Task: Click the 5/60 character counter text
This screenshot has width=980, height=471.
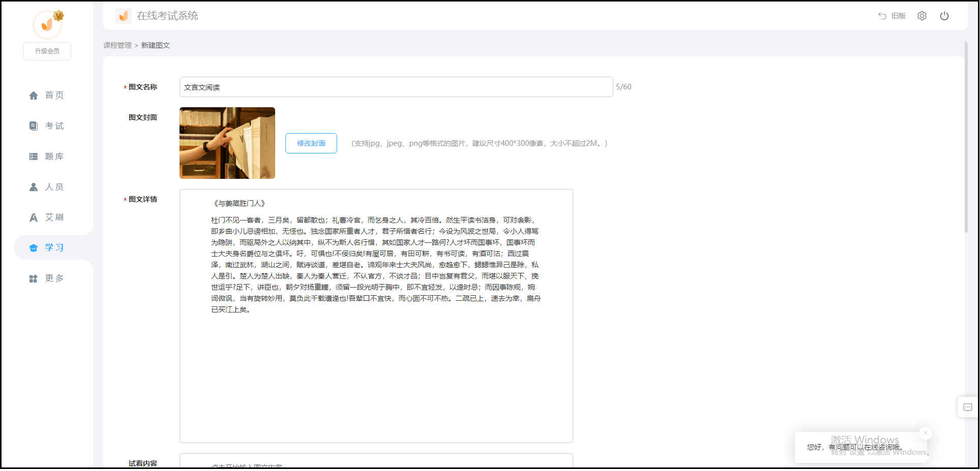Action: point(624,87)
